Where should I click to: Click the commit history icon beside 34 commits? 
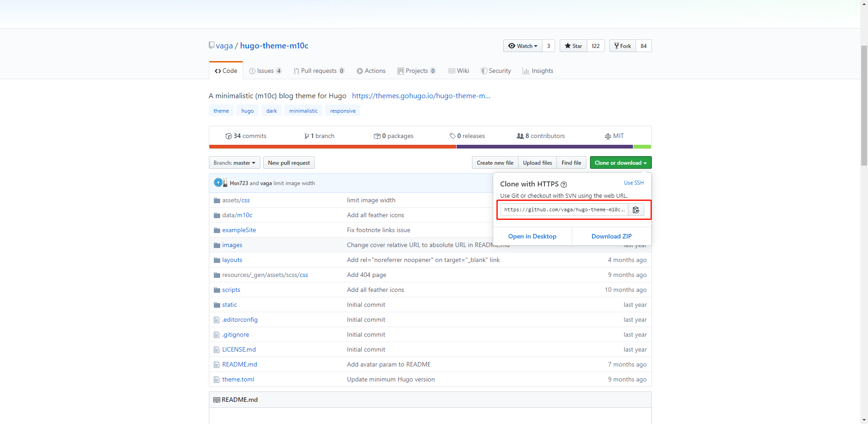pyautogui.click(x=228, y=136)
